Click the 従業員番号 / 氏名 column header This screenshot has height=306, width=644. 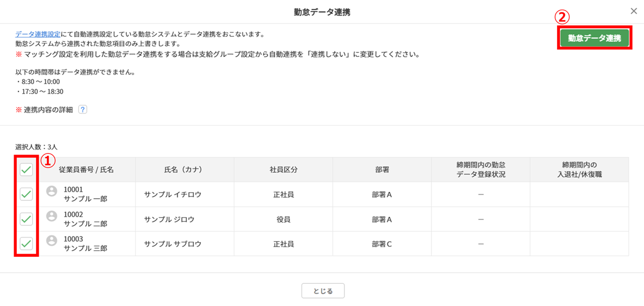pyautogui.click(x=87, y=170)
